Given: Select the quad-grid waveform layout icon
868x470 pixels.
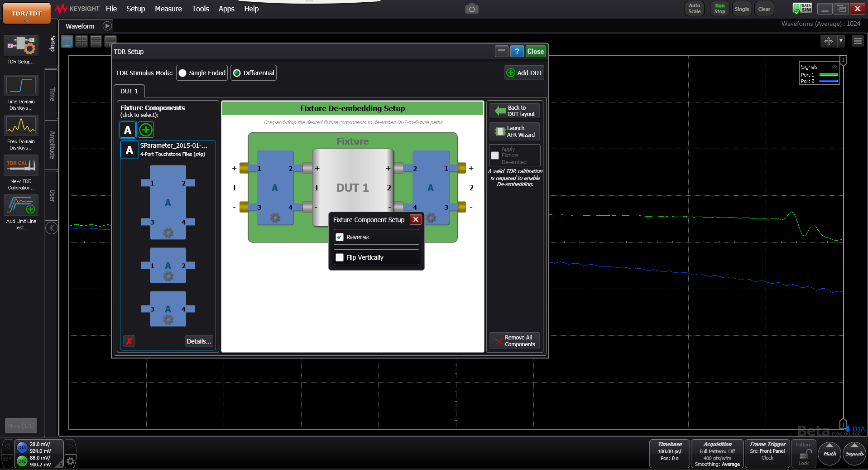Looking at the screenshot, I should [x=82, y=41].
